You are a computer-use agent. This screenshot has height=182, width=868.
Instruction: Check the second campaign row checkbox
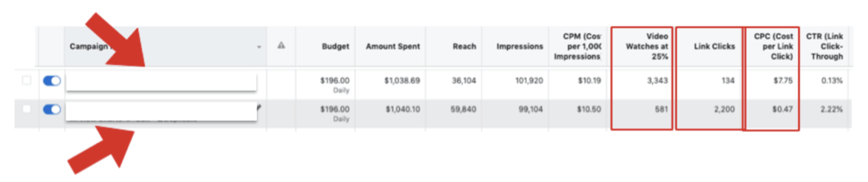[x=26, y=109]
